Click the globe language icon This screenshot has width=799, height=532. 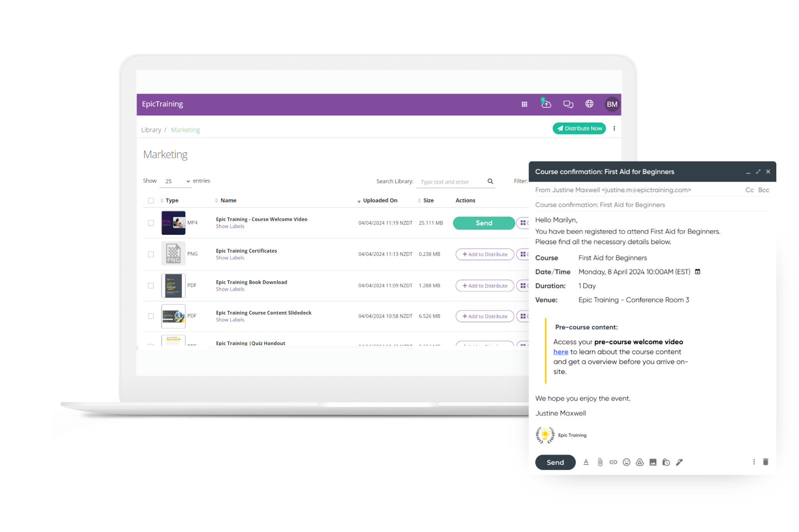pos(589,104)
